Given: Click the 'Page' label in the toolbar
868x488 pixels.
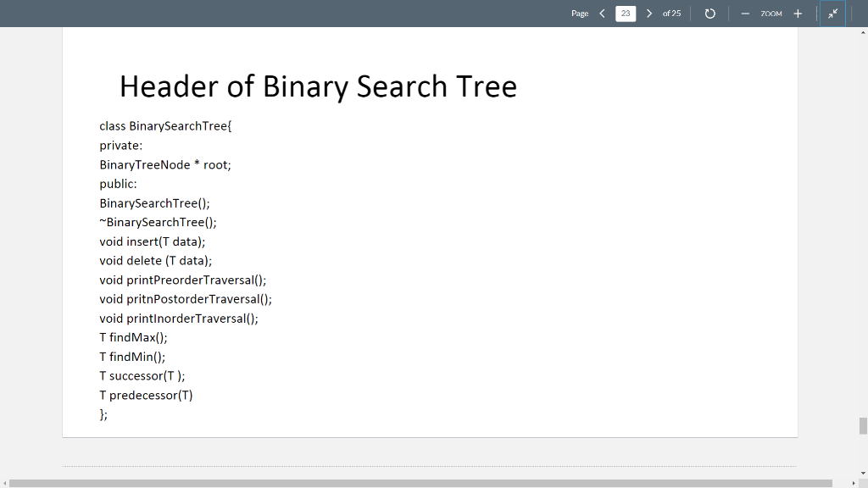Looking at the screenshot, I should click(581, 13).
